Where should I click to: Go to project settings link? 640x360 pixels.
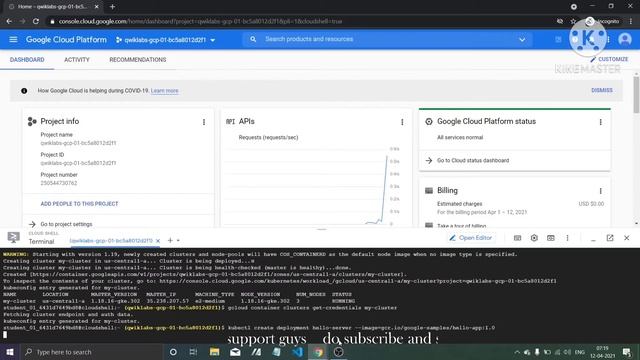coord(66,224)
